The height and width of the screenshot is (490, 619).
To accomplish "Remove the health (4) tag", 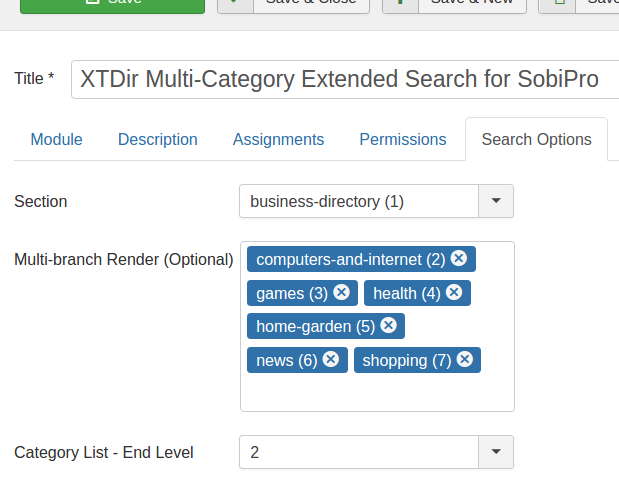I will pos(454,293).
